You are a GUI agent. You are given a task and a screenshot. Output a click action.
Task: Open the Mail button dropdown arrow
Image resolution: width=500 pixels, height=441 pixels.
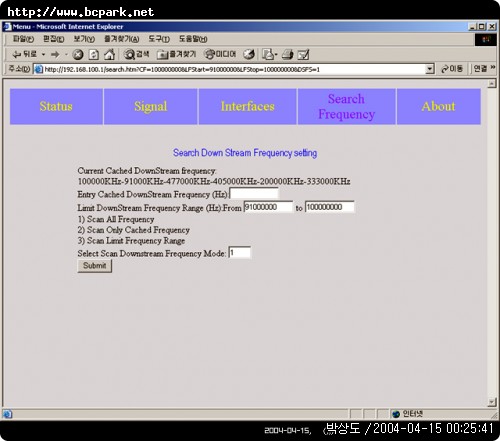(x=276, y=54)
